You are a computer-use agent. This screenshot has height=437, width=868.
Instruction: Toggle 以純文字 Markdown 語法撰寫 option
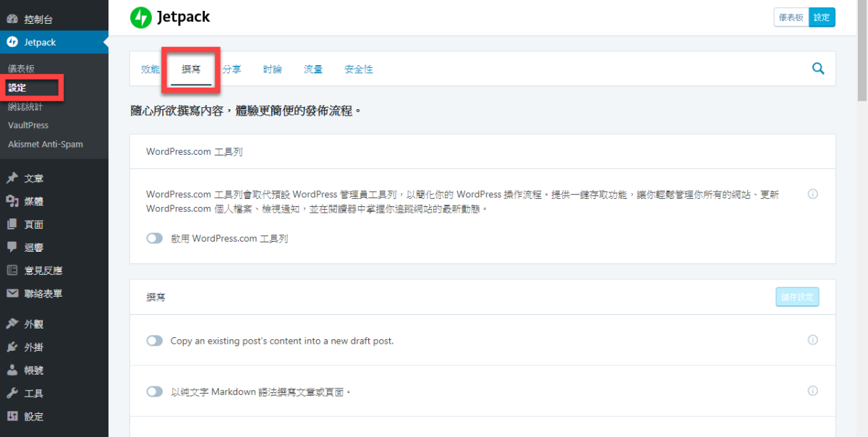[x=155, y=392]
